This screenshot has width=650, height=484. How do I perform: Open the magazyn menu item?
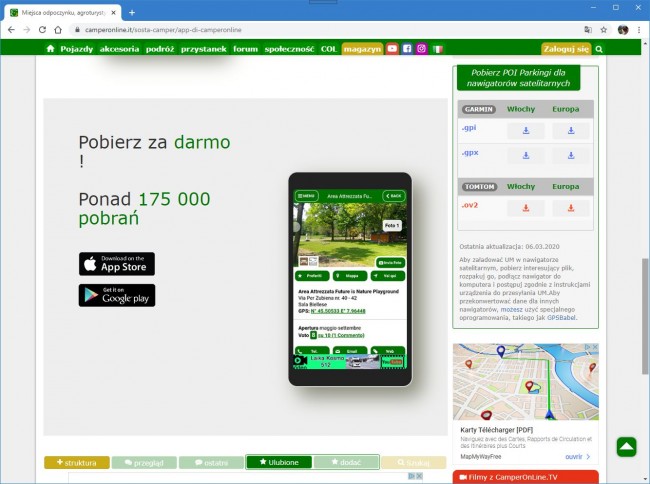click(362, 49)
